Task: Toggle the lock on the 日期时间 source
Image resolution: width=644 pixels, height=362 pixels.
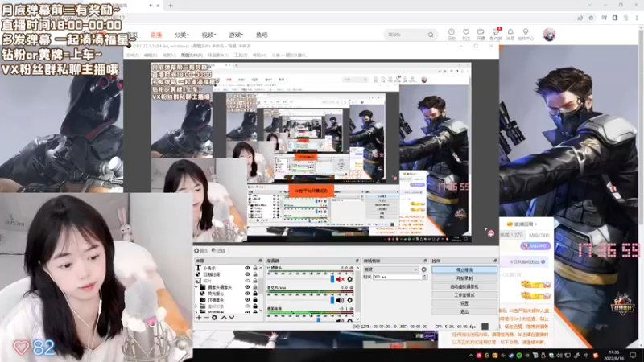Action: coord(255,274)
